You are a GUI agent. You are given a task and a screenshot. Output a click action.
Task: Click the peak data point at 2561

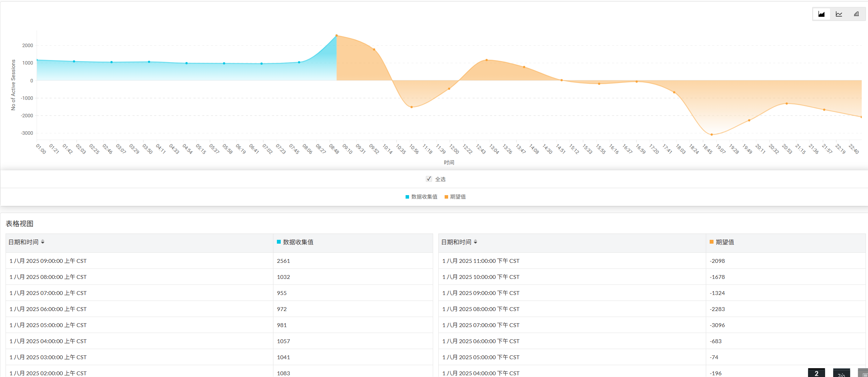pyautogui.click(x=337, y=36)
